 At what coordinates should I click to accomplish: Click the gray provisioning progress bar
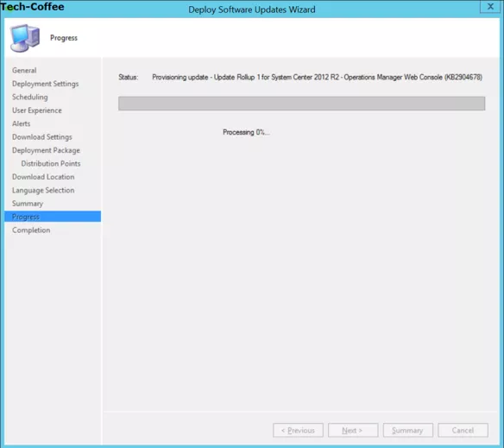301,104
